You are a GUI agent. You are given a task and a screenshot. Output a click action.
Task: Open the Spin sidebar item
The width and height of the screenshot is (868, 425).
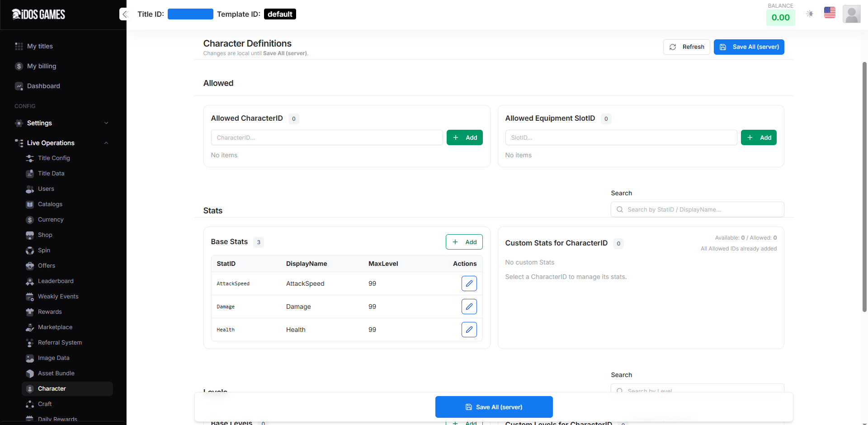pos(44,250)
